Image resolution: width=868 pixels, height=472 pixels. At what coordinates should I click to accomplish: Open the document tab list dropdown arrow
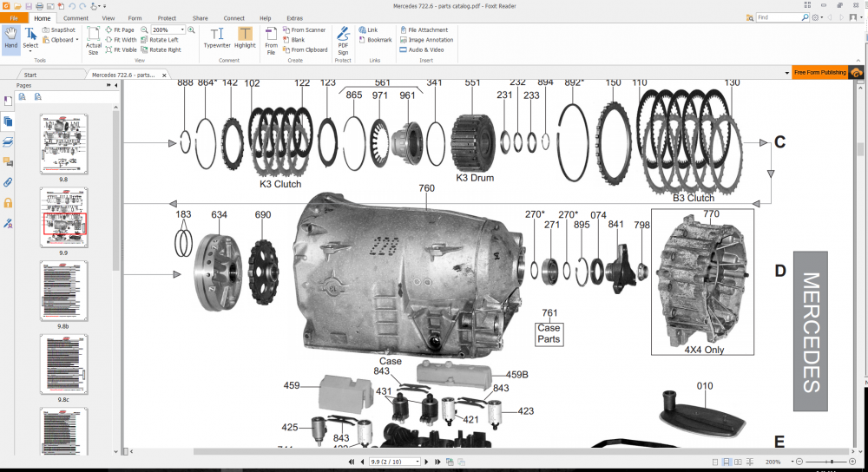click(x=786, y=73)
